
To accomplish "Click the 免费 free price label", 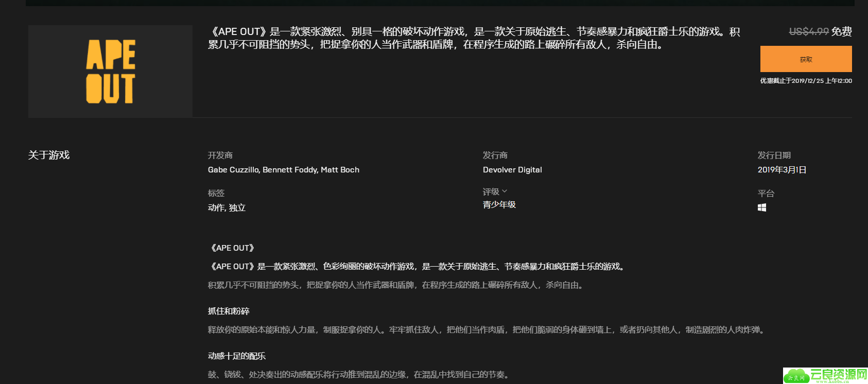I will [x=842, y=31].
